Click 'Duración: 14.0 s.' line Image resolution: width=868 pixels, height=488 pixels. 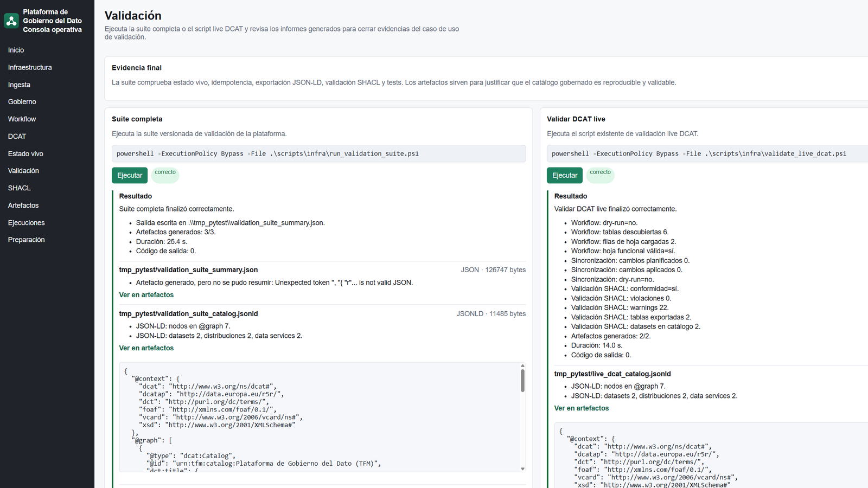(x=597, y=345)
